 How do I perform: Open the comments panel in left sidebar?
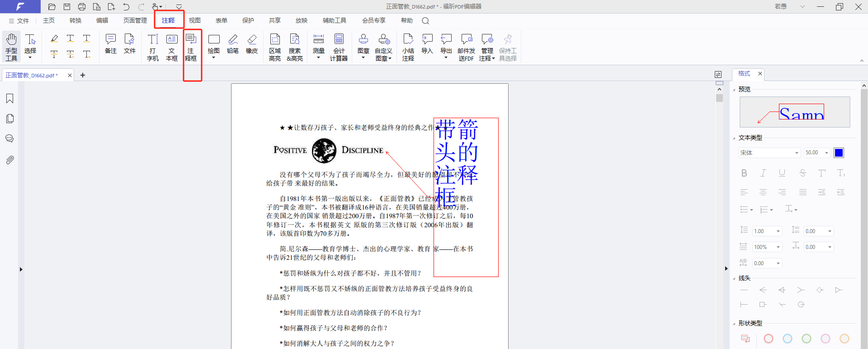9,139
